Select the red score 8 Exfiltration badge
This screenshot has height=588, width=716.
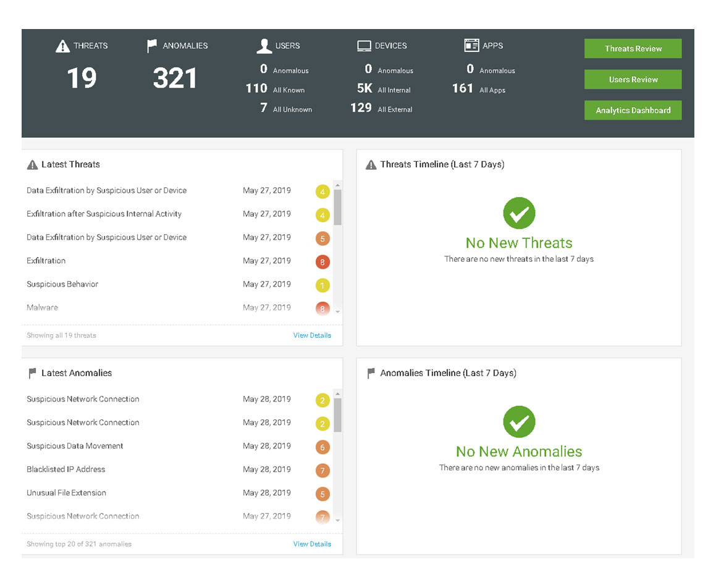coord(322,262)
